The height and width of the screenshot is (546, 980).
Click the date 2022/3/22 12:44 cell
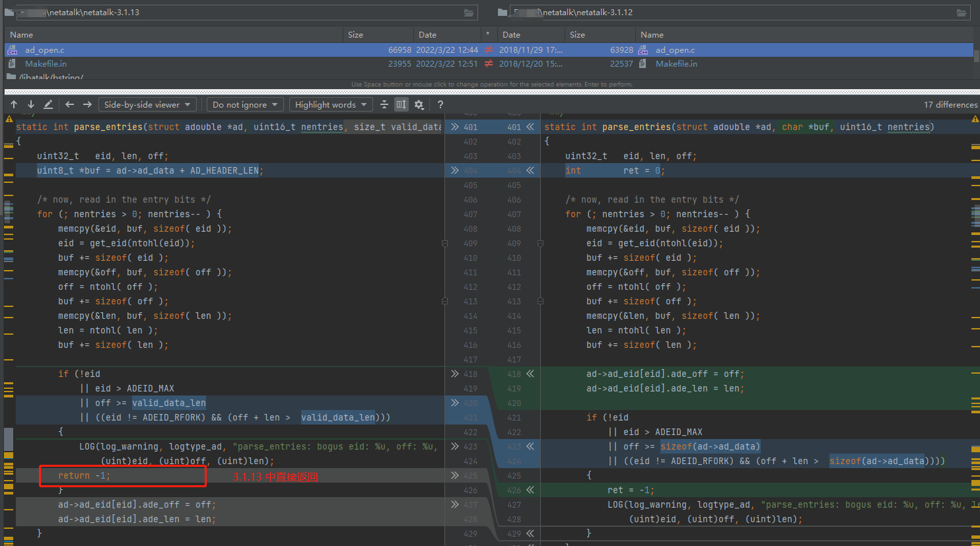pyautogui.click(x=447, y=50)
